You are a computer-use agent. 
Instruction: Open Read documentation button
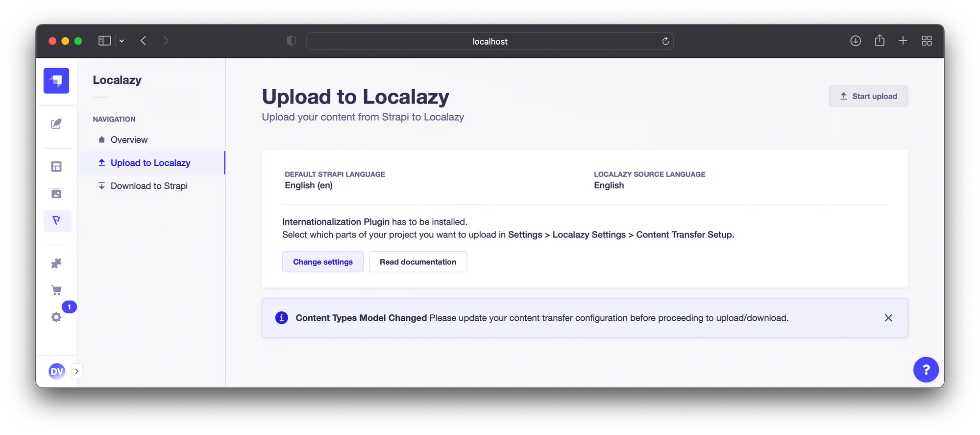point(417,262)
